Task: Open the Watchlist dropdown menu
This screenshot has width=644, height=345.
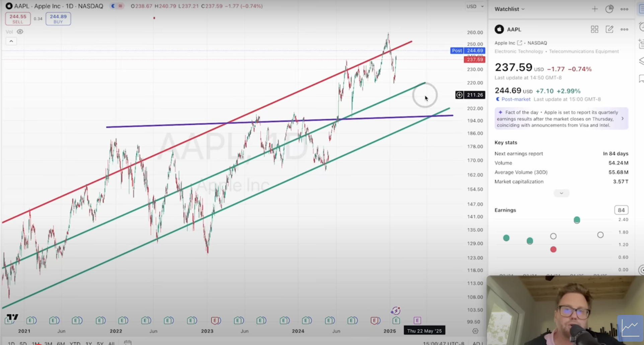Action: [509, 9]
